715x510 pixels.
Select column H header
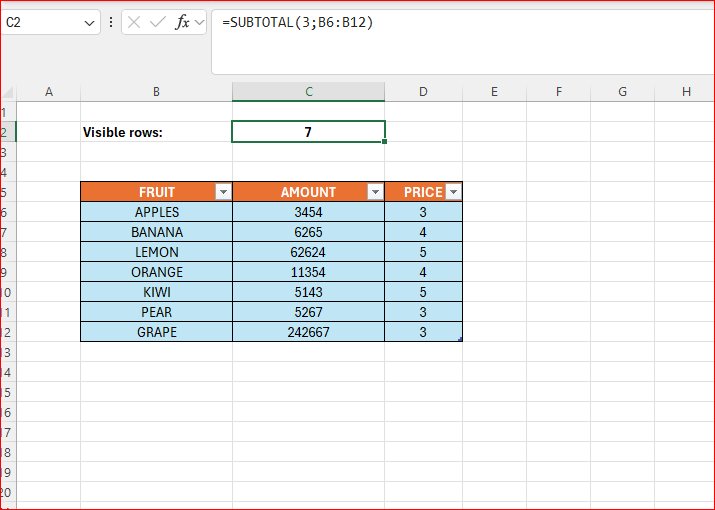tap(685, 92)
